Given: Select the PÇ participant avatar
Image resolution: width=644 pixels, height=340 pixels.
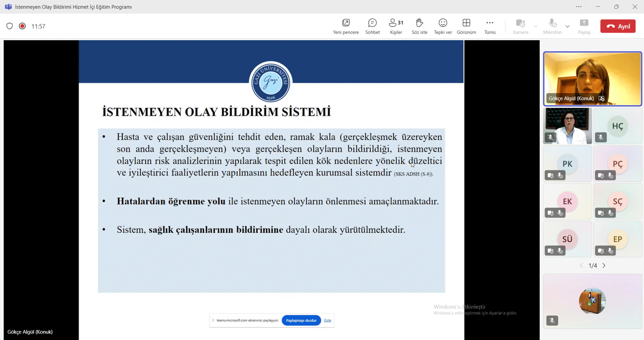Looking at the screenshot, I should (x=618, y=164).
